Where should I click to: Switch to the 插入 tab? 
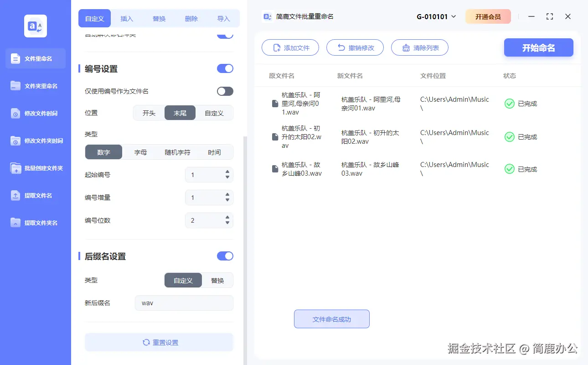pyautogui.click(x=127, y=19)
